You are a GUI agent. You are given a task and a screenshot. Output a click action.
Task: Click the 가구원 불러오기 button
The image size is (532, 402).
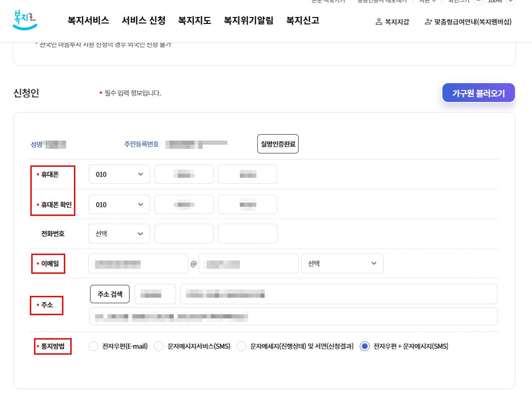478,92
